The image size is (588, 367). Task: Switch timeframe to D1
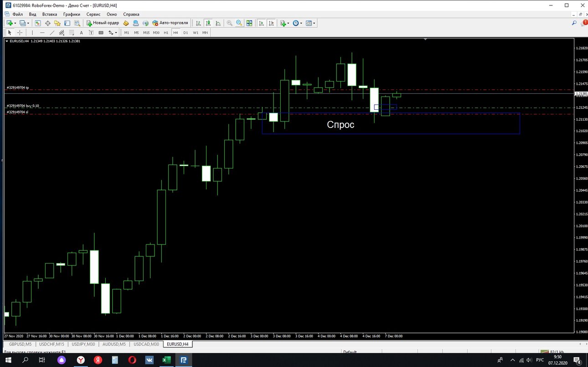pyautogui.click(x=186, y=32)
